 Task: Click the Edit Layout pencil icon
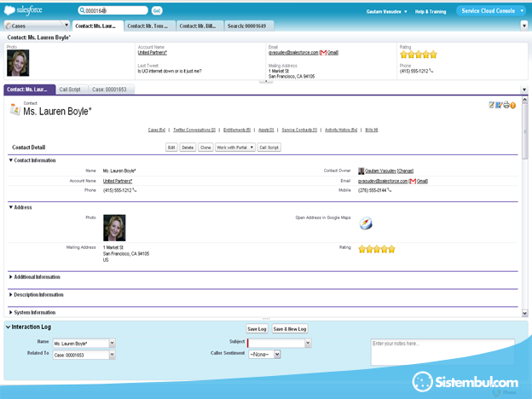(491, 105)
